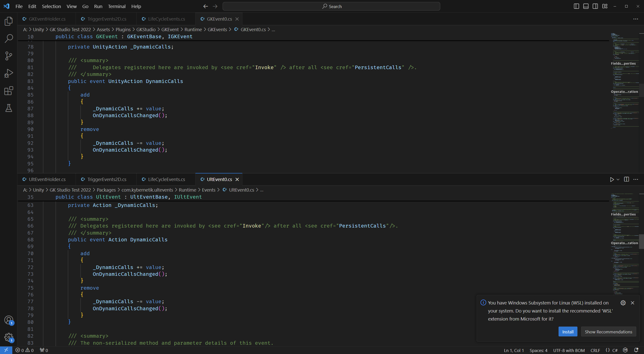Click the ports forwarded indicator in the status bar
Image resolution: width=644 pixels, height=354 pixels.
click(44, 350)
